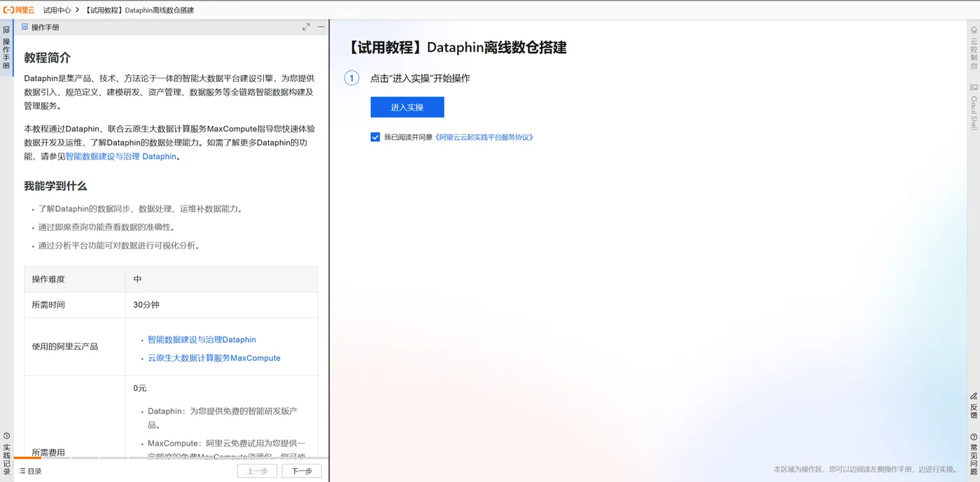Open 反馈 feedback in right sidebar
This screenshot has width=980, height=482.
point(974,406)
